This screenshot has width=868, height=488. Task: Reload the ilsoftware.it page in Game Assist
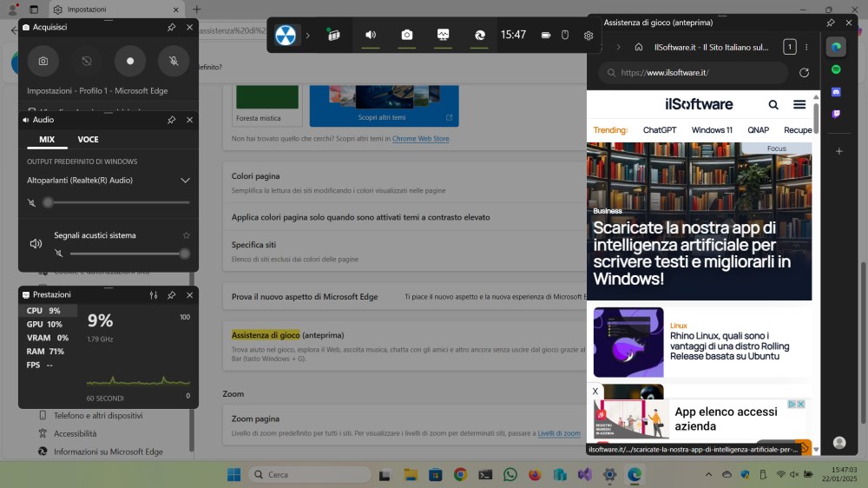point(805,73)
